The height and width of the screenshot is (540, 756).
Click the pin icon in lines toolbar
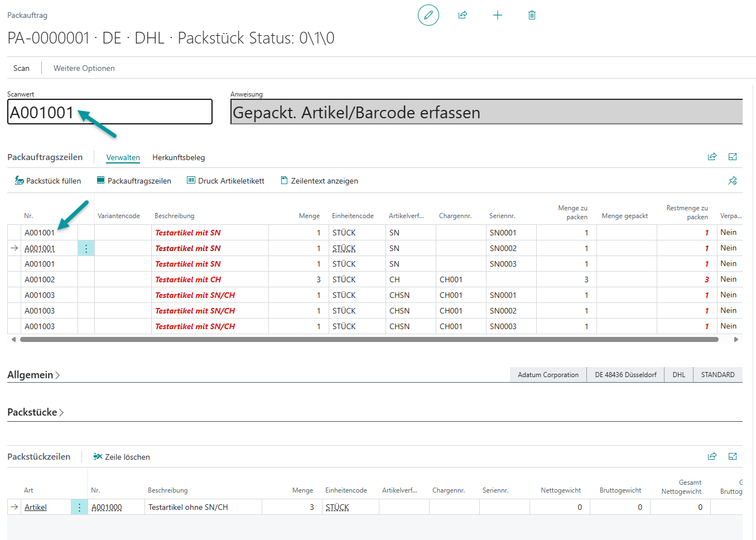coord(733,181)
